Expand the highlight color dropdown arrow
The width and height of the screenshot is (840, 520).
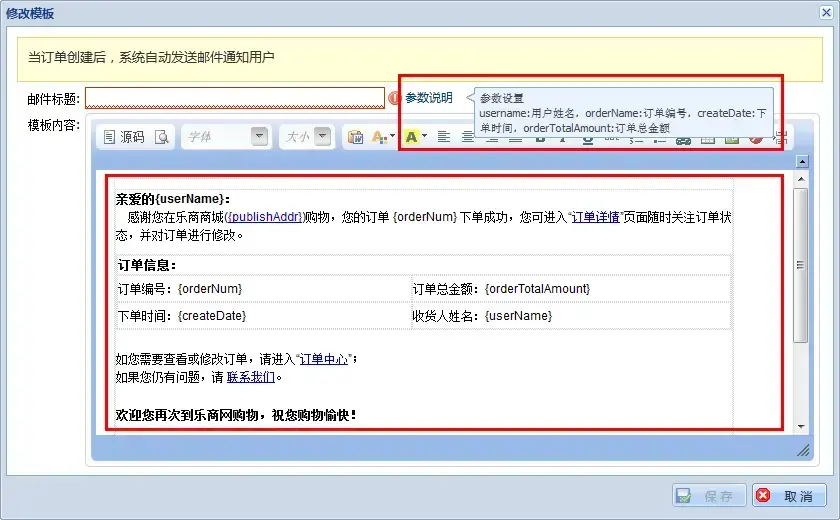pyautogui.click(x=424, y=136)
